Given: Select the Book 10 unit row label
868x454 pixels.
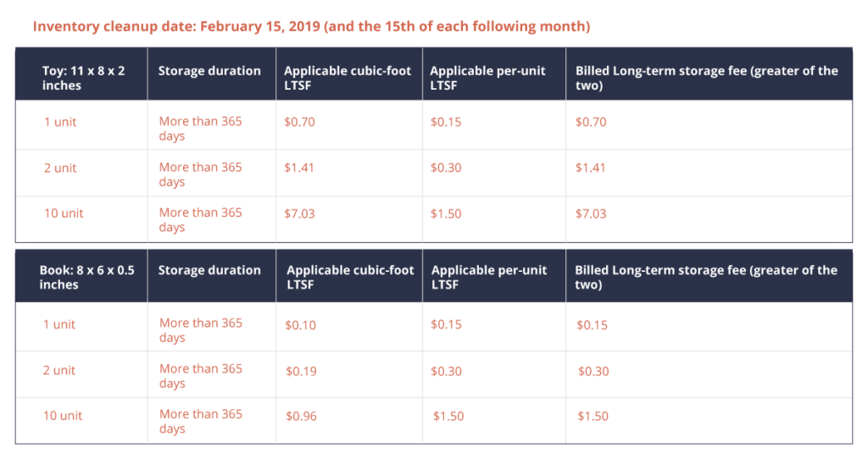Looking at the screenshot, I should tap(64, 416).
